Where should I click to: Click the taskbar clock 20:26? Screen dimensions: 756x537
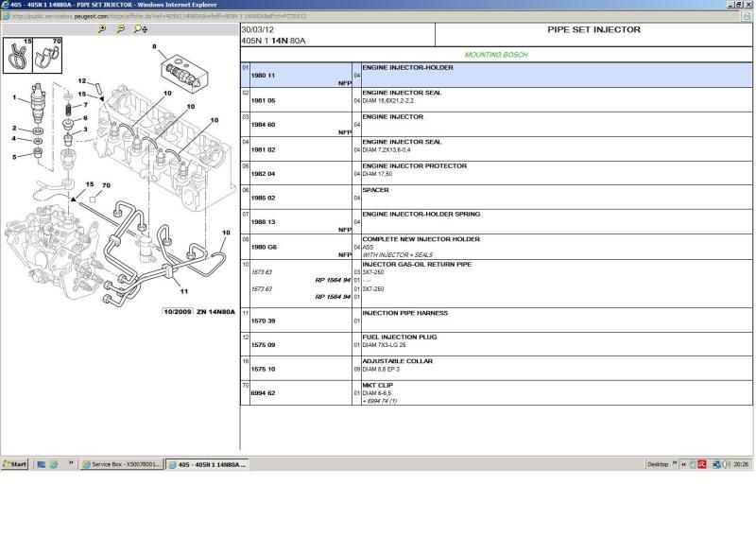tap(741, 464)
